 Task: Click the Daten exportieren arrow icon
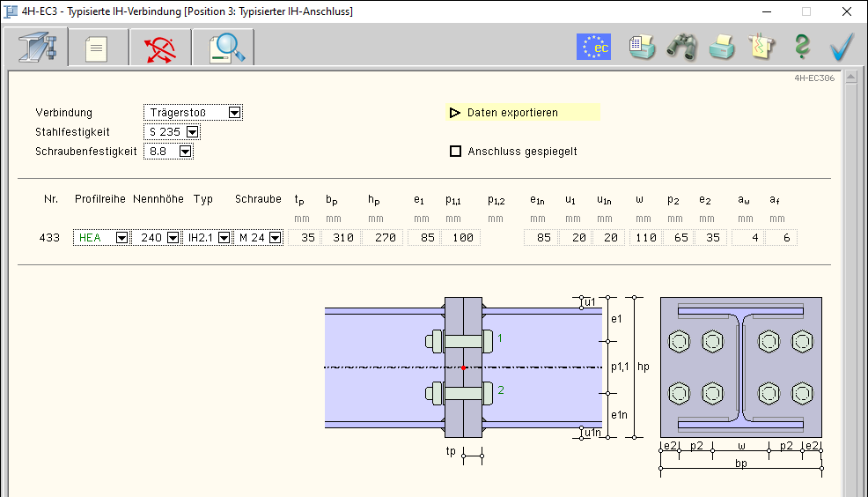tap(455, 113)
